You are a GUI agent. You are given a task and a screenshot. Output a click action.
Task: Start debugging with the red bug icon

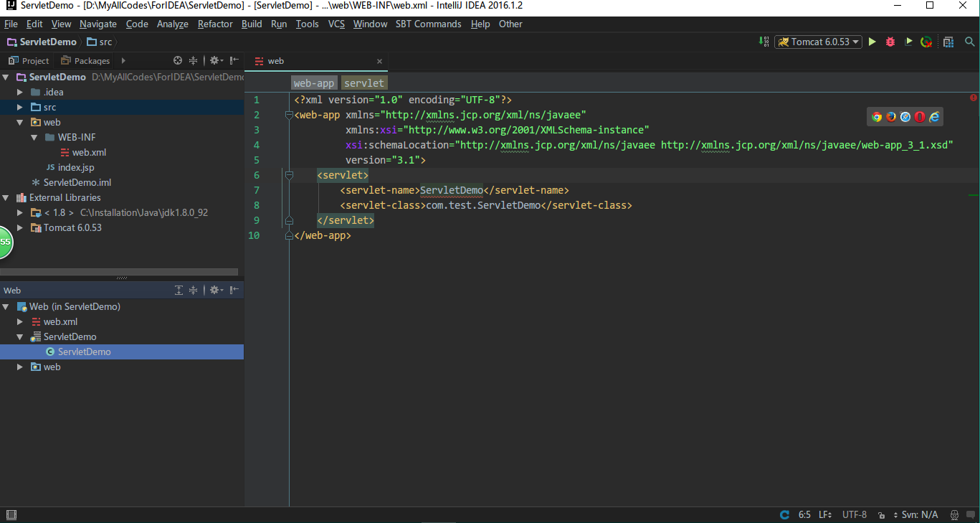[890, 42]
